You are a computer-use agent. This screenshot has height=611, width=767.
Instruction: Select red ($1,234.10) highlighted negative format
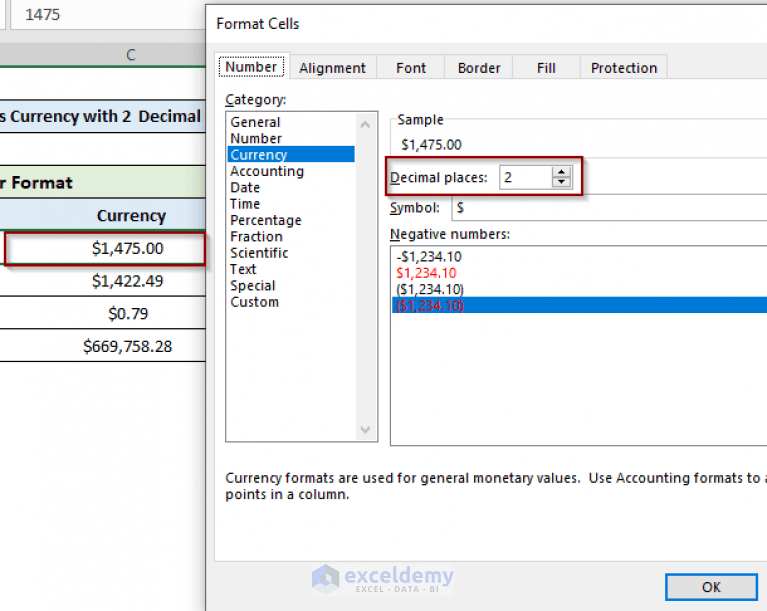pyautogui.click(x=579, y=305)
